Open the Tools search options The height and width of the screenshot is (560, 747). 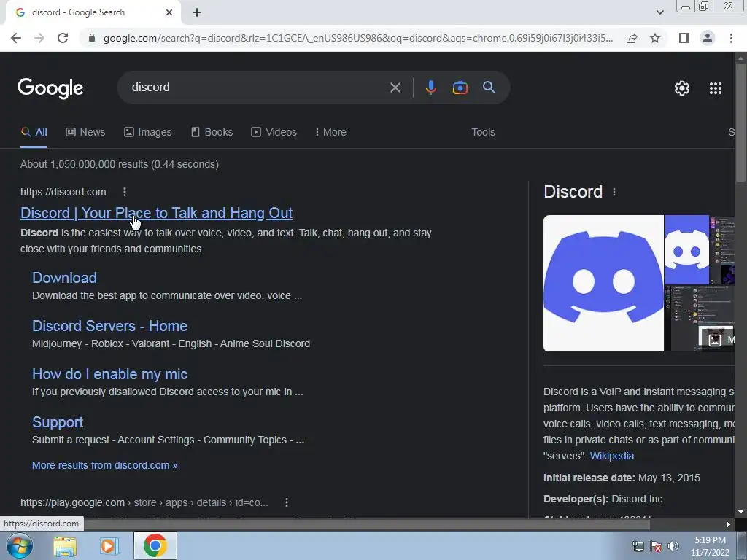pos(483,132)
